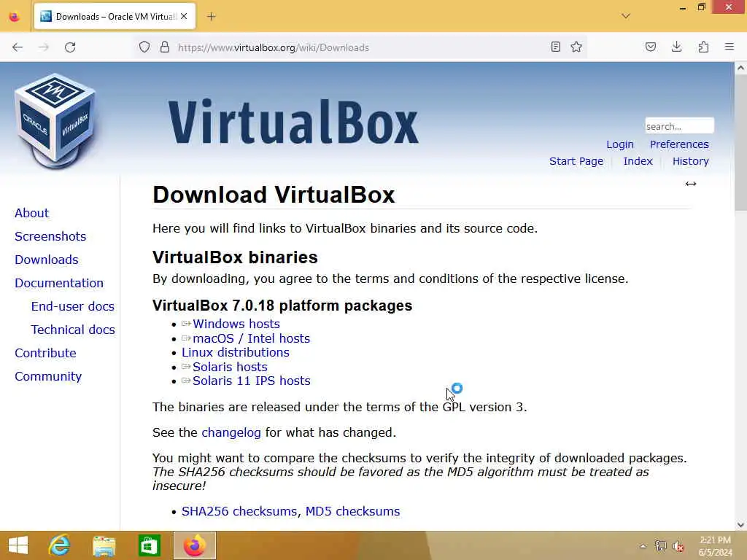
Task: Show hidden system tray icons arrow
Action: point(643,546)
